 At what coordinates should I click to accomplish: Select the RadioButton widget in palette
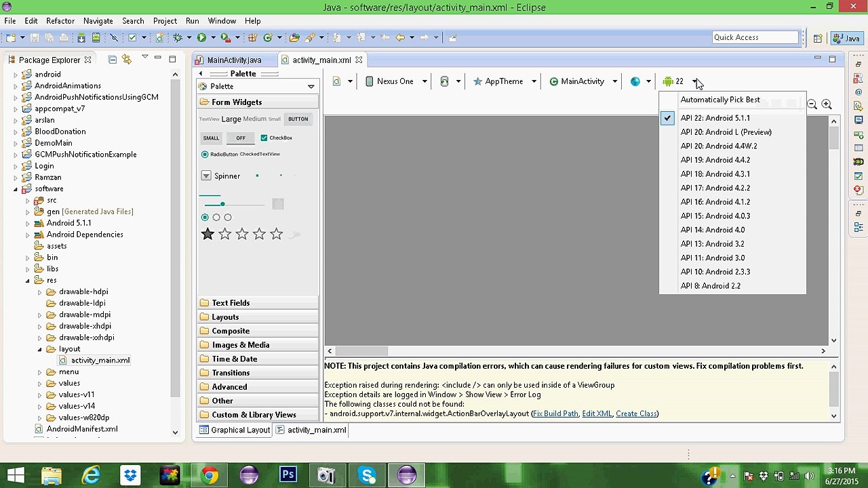pos(220,155)
